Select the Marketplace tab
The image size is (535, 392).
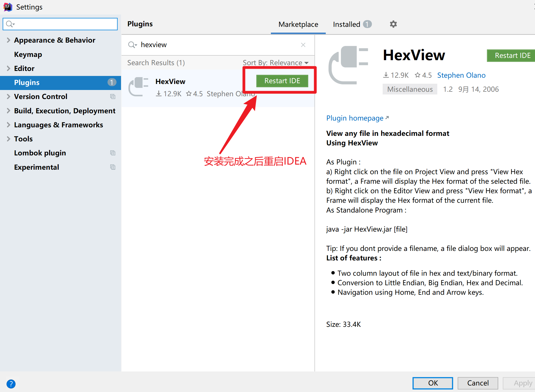point(298,24)
